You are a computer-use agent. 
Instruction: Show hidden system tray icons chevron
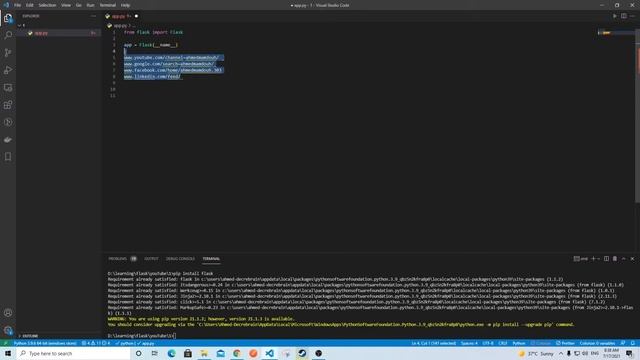(561, 353)
